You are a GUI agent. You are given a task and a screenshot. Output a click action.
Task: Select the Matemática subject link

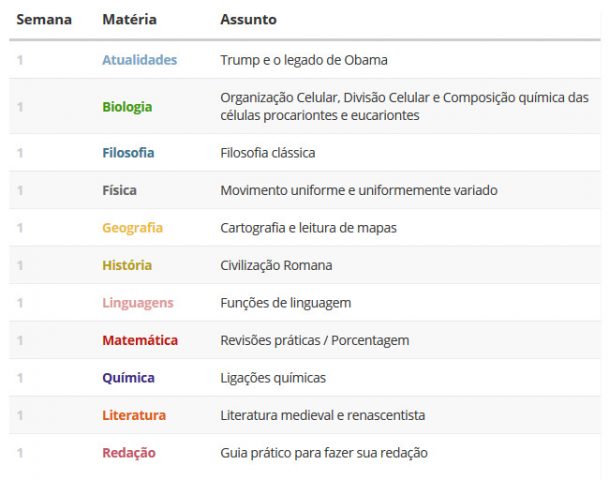click(140, 340)
